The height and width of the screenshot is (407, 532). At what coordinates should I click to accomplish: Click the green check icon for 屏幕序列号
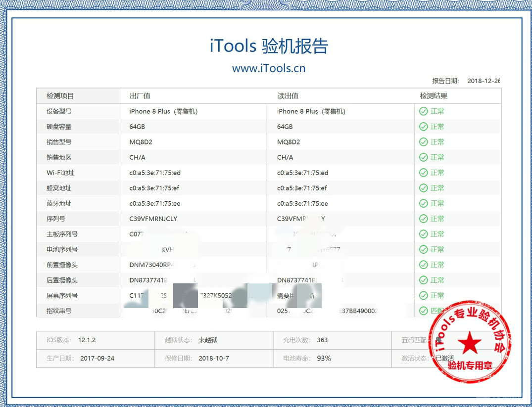[423, 295]
